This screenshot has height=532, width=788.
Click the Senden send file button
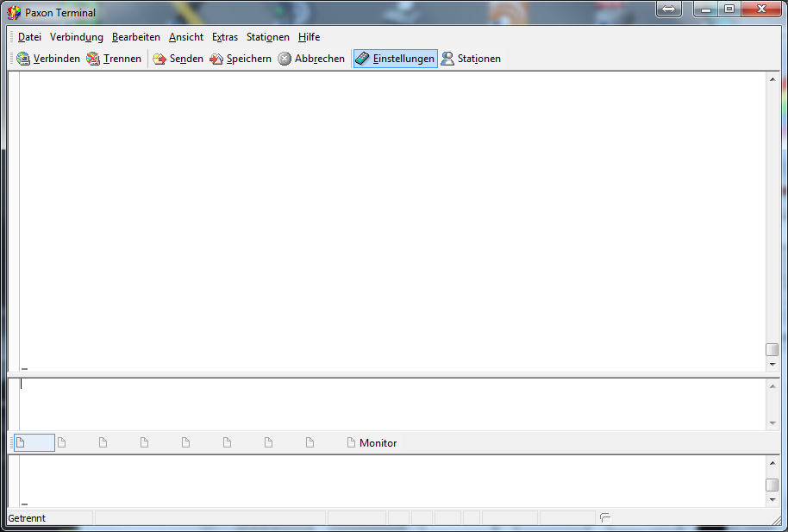(x=178, y=59)
